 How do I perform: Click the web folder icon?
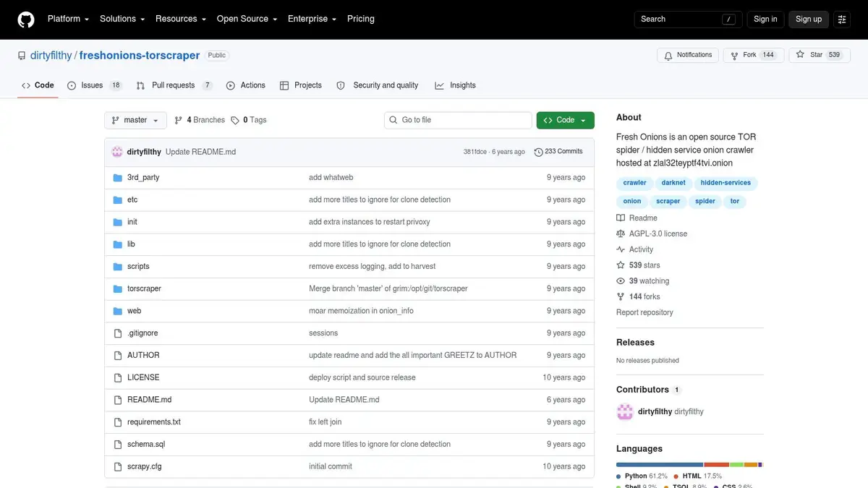tap(118, 311)
